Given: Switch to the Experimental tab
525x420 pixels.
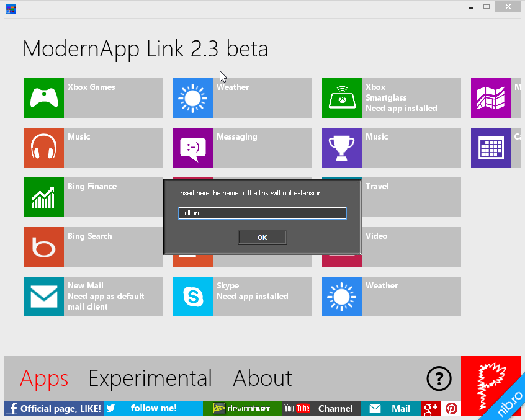Looking at the screenshot, I should pyautogui.click(x=150, y=378).
